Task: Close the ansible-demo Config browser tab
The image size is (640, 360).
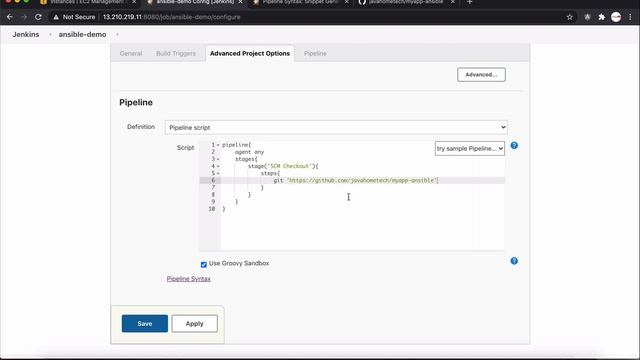Action: tap(240, 2)
